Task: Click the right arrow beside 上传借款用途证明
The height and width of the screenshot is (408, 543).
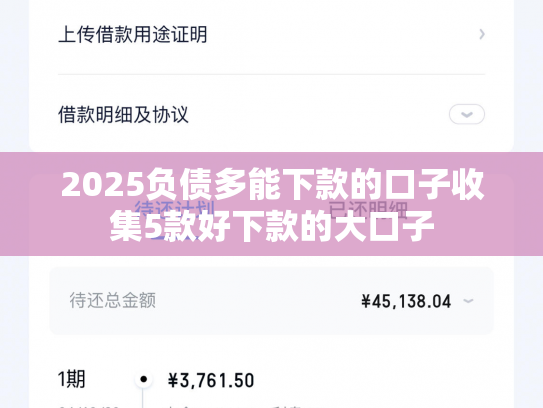Action: click(482, 34)
